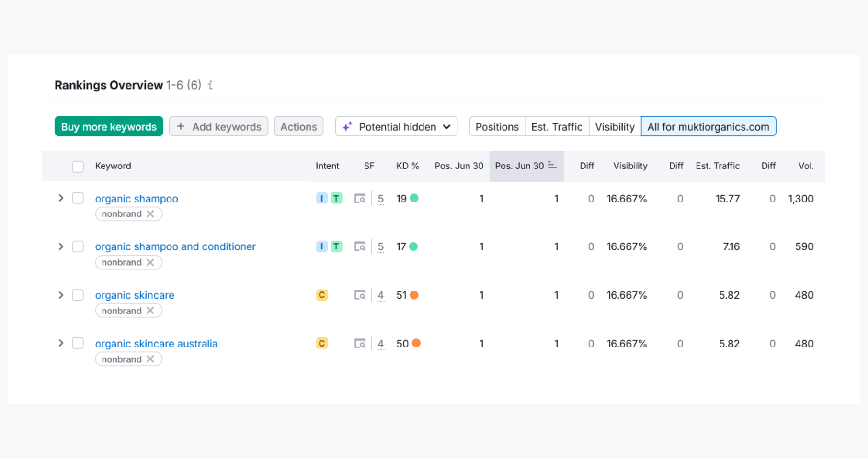
Task: Open the Actions button
Action: pyautogui.click(x=299, y=126)
